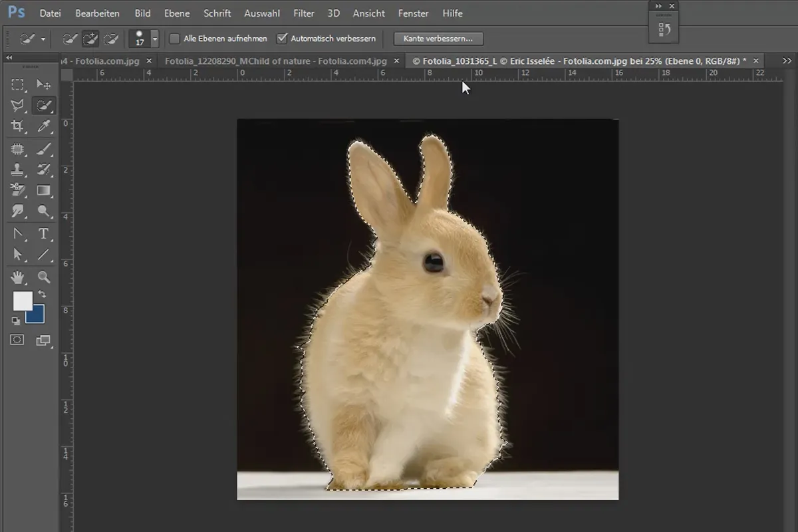Disable Automatisch verbessern checkbox
This screenshot has width=798, height=532.
pyautogui.click(x=282, y=39)
